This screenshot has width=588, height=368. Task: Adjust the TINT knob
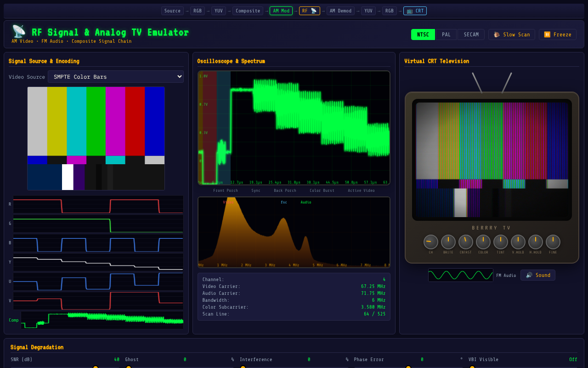click(x=501, y=242)
